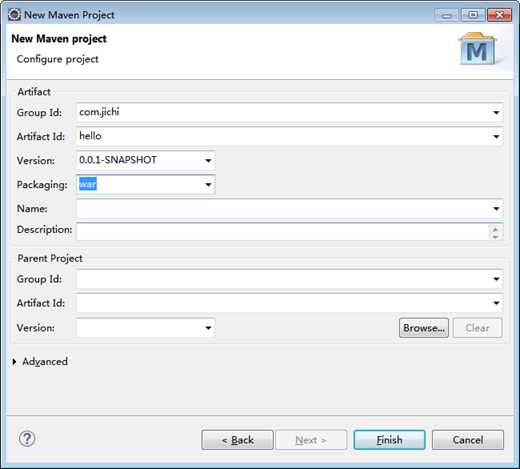Open the Parent Project Artifact Id dropdown
The height and width of the screenshot is (469, 520).
pos(496,303)
